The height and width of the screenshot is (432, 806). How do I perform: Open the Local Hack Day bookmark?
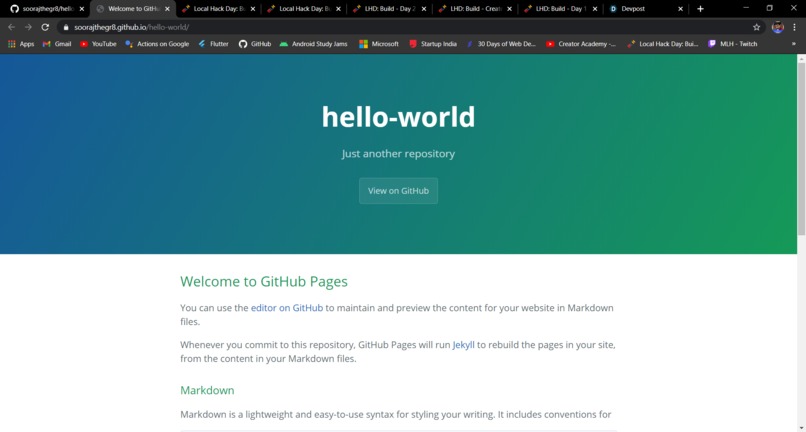tap(663, 44)
